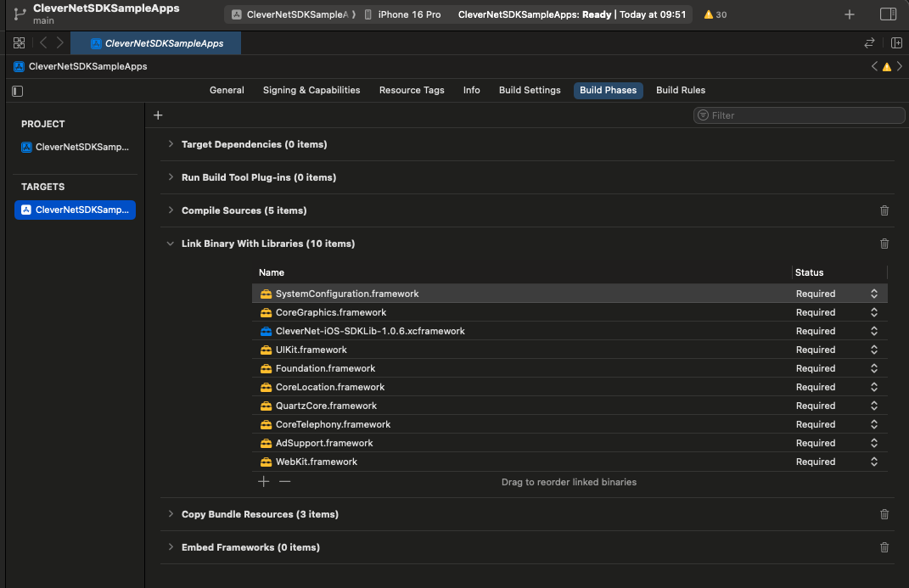This screenshot has width=909, height=588.
Task: Add a library with the plus button
Action: (x=263, y=481)
